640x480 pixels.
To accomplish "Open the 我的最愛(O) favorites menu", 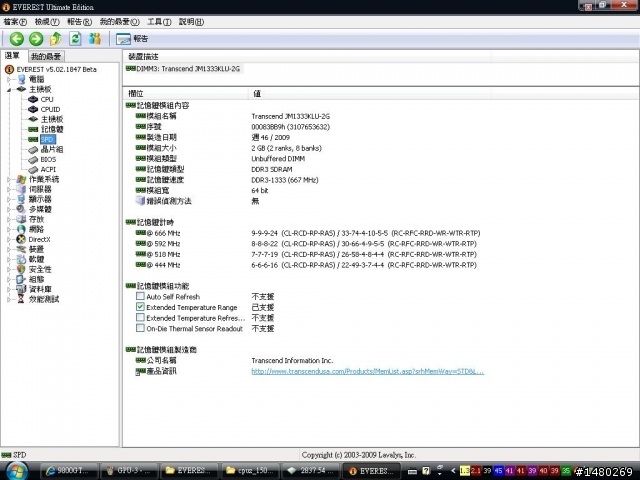I will 120,22.
